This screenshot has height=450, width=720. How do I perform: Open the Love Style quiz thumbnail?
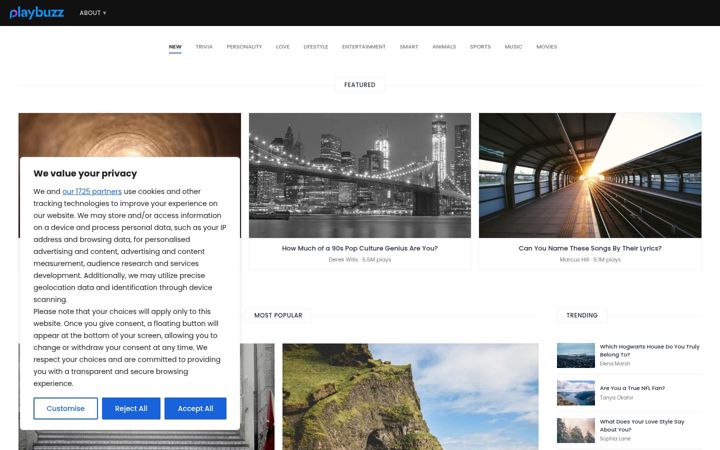click(x=576, y=430)
